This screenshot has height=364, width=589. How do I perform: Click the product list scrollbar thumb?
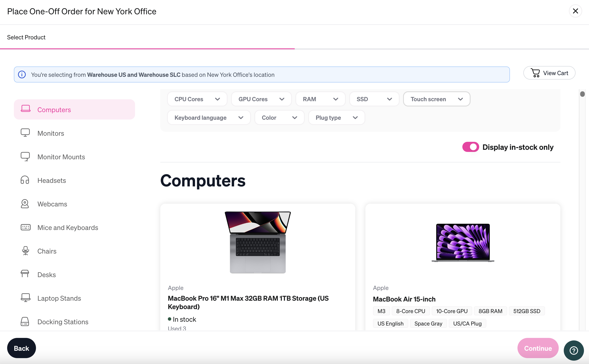click(x=582, y=94)
